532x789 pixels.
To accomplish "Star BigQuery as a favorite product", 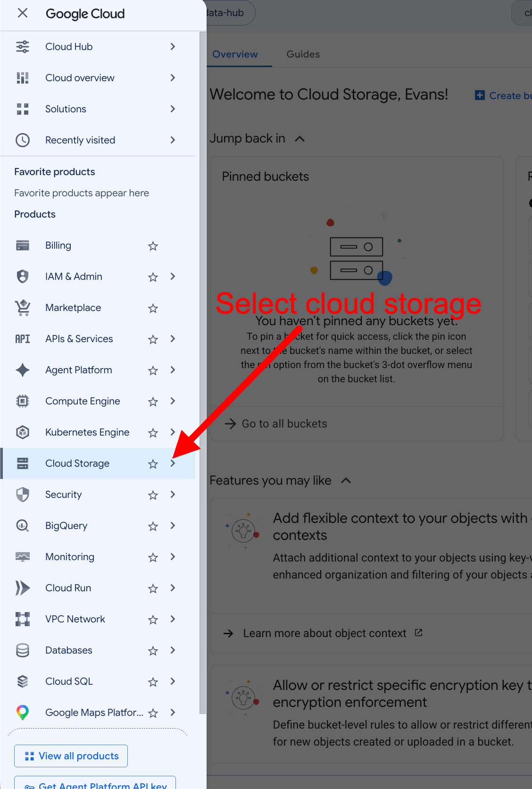I will click(153, 526).
